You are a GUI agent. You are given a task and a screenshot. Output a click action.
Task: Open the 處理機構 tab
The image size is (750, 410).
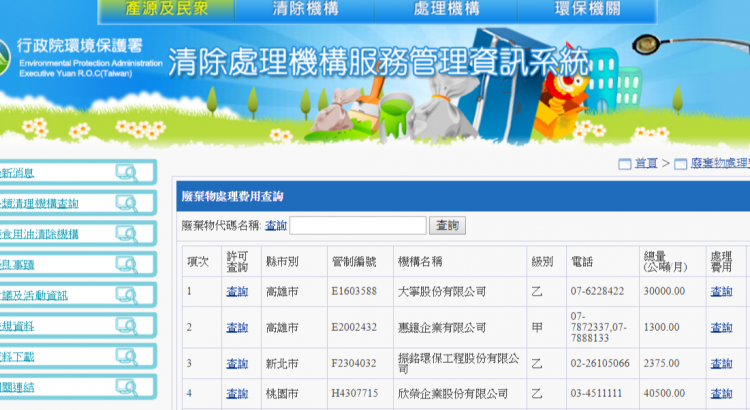[x=445, y=10]
